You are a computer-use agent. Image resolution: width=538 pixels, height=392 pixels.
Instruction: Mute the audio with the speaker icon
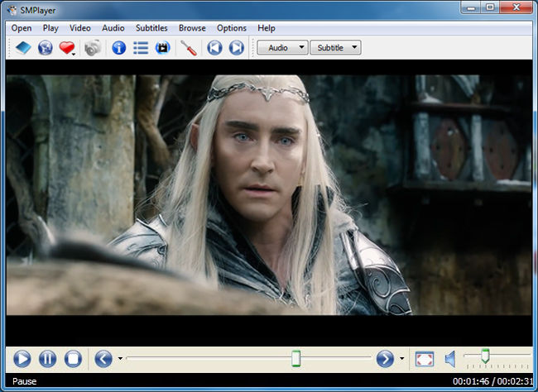tap(450, 359)
